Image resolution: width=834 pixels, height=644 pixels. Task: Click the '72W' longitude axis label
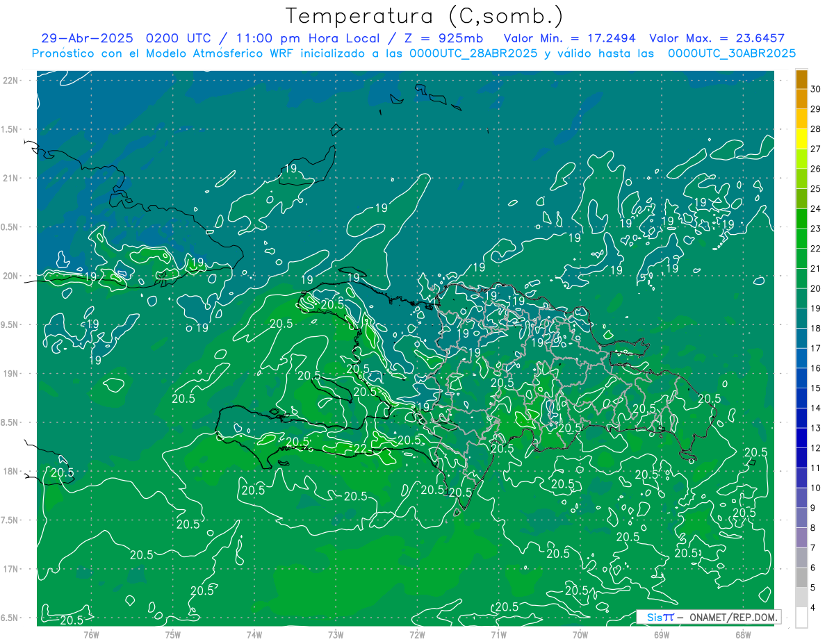coord(417,634)
